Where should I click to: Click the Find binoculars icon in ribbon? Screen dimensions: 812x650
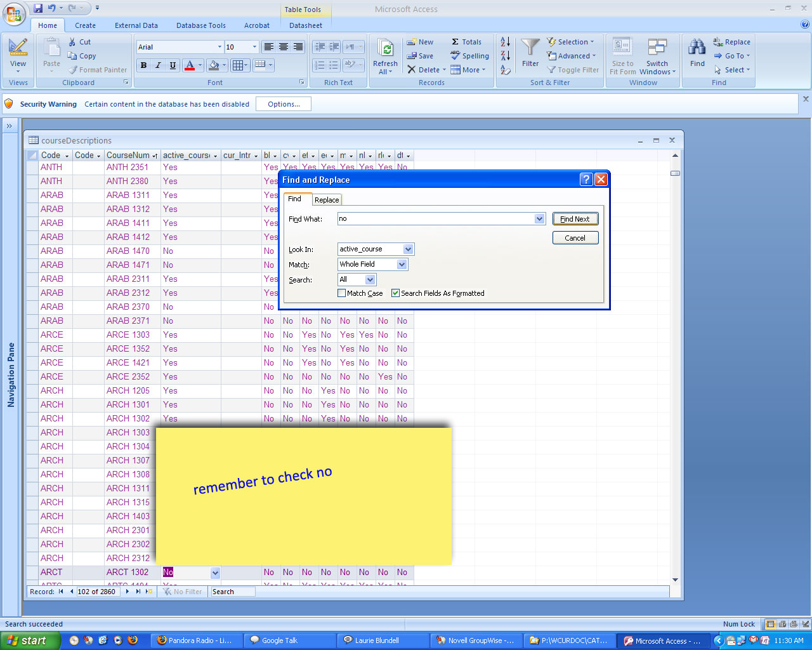697,49
